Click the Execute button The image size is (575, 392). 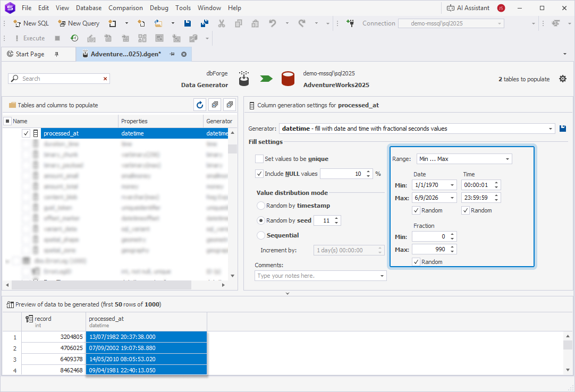pyautogui.click(x=30, y=38)
